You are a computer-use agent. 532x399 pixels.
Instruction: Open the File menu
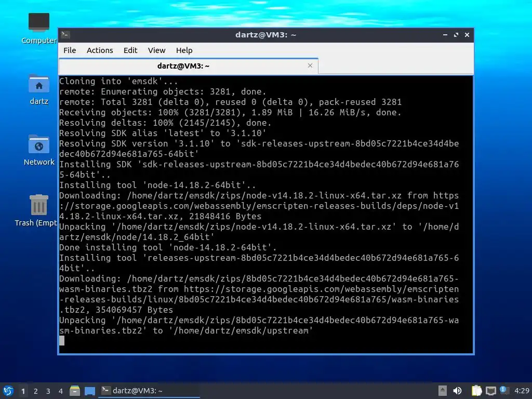(70, 50)
